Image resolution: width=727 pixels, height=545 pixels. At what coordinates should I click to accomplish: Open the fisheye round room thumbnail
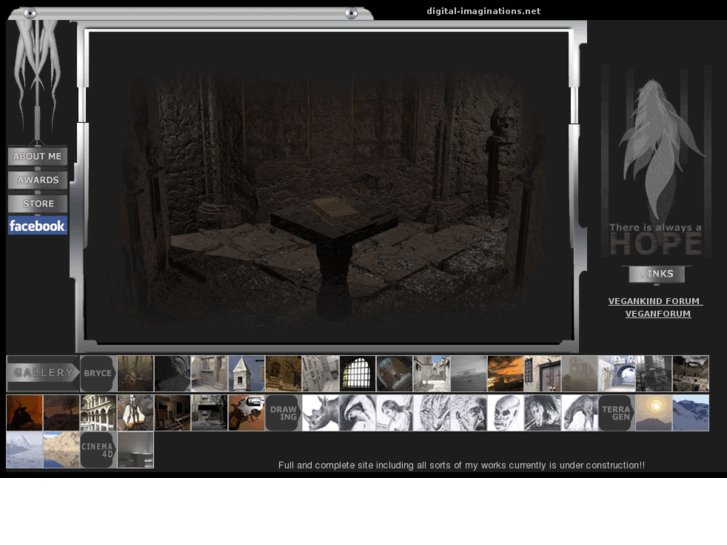(395, 373)
